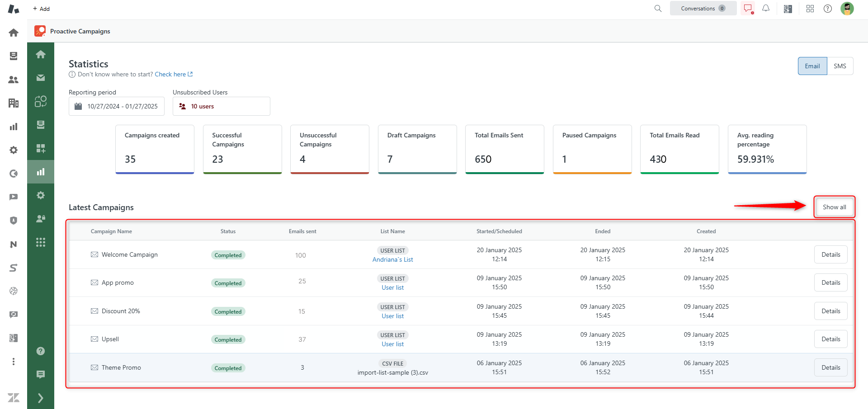Open the email campaigns envelope icon

[41, 78]
